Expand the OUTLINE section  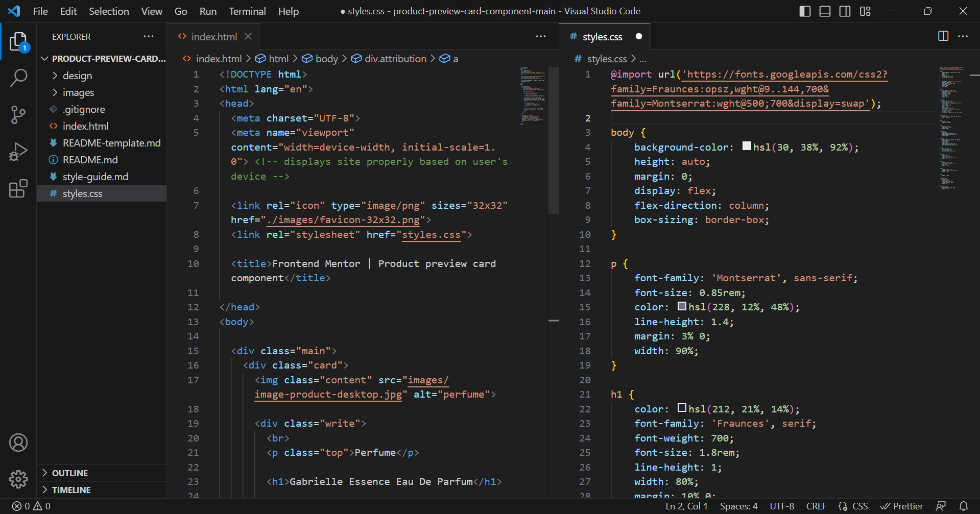pos(102,473)
